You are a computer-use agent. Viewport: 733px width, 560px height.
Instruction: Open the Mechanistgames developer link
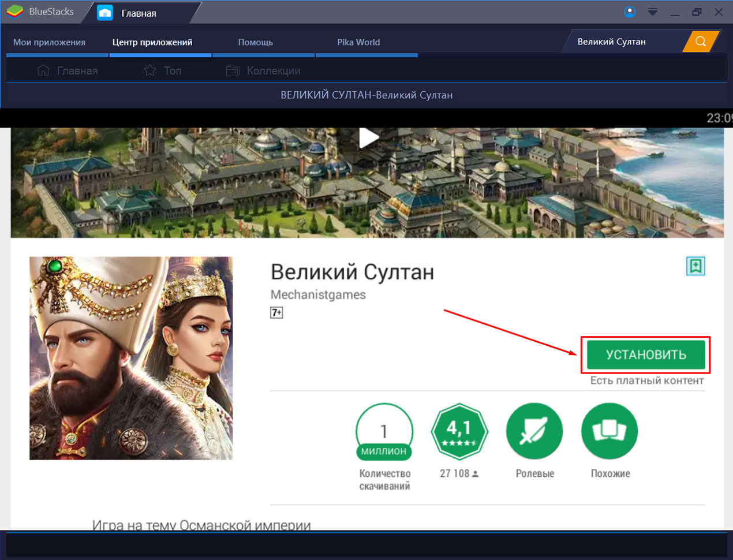point(318,294)
